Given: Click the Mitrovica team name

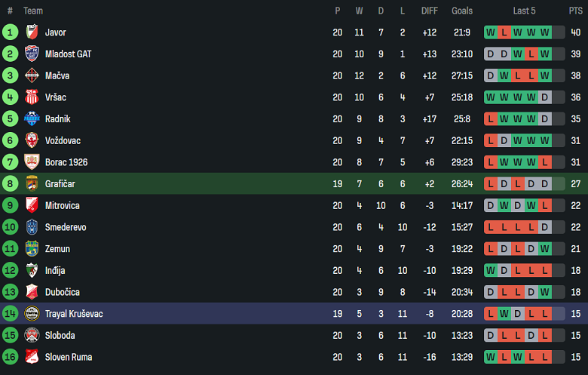Looking at the screenshot, I should point(62,205).
